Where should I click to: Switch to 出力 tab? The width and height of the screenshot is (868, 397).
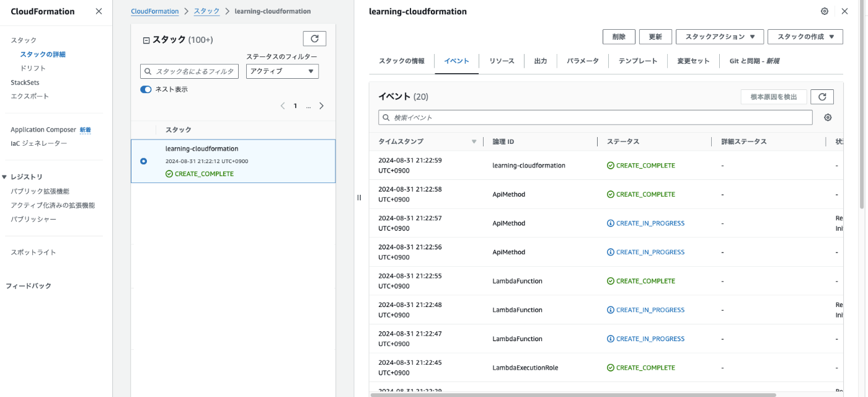tap(541, 61)
